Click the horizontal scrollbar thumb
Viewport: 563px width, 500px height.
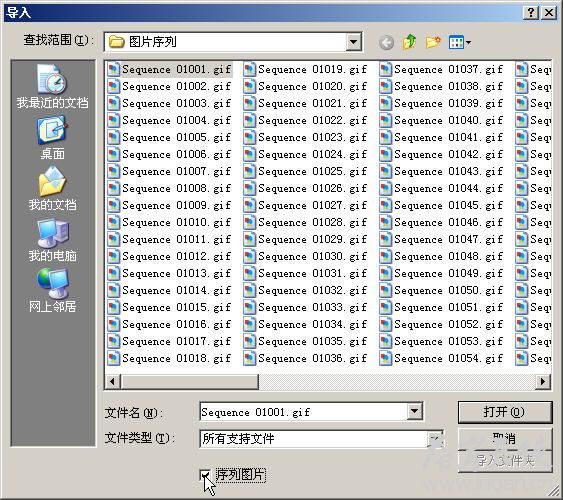click(x=189, y=381)
